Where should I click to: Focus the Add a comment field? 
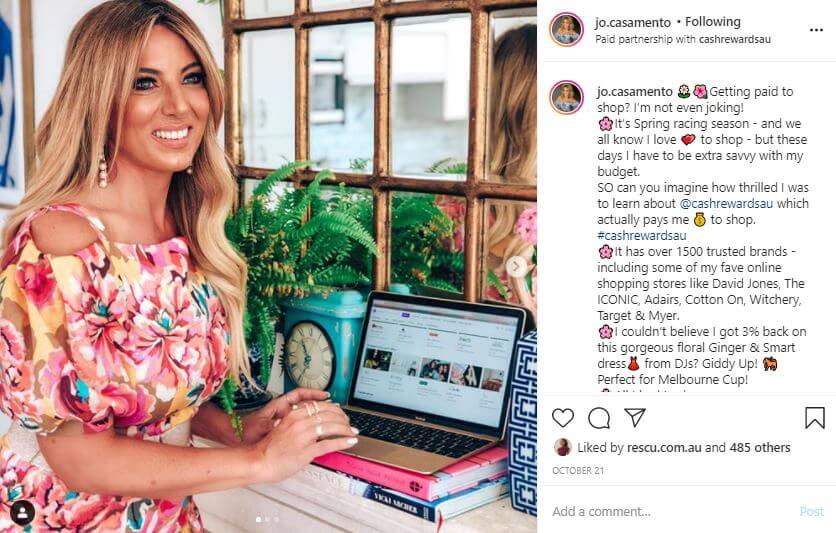point(672,512)
